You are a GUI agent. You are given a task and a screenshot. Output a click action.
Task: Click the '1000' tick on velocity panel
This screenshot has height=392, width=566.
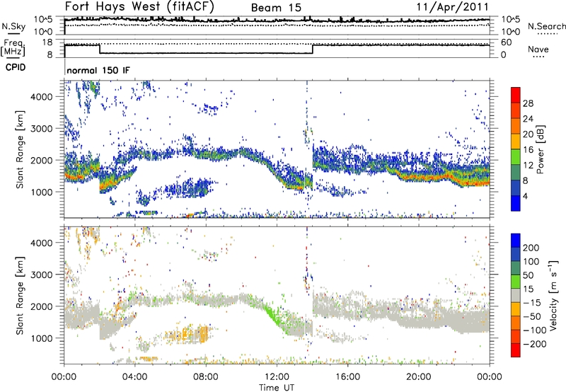click(42, 338)
